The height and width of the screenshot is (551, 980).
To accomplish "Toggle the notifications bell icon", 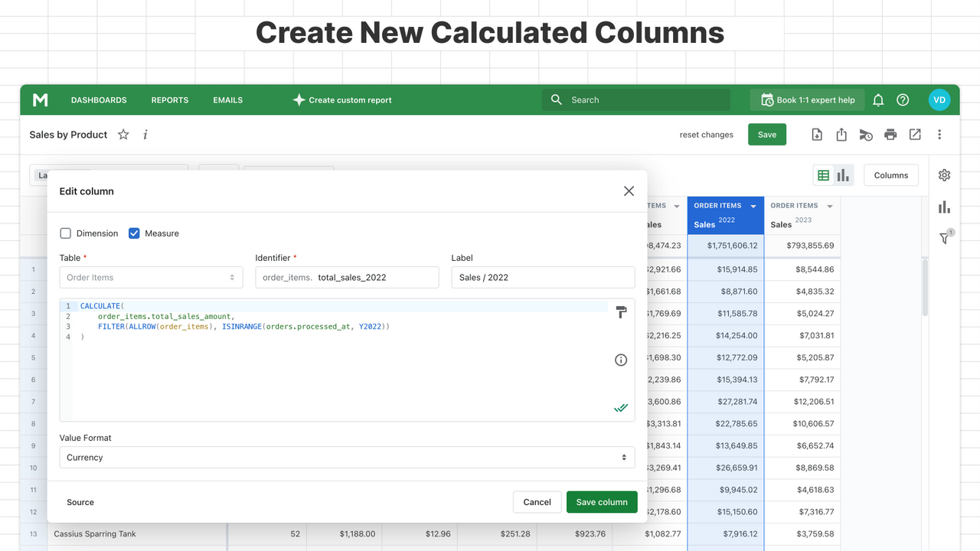I will (878, 99).
